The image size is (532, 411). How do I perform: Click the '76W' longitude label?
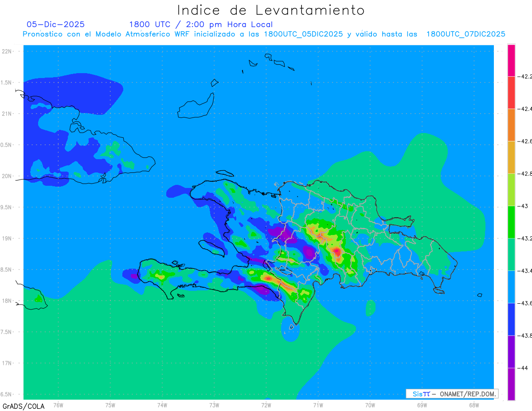click(x=58, y=405)
